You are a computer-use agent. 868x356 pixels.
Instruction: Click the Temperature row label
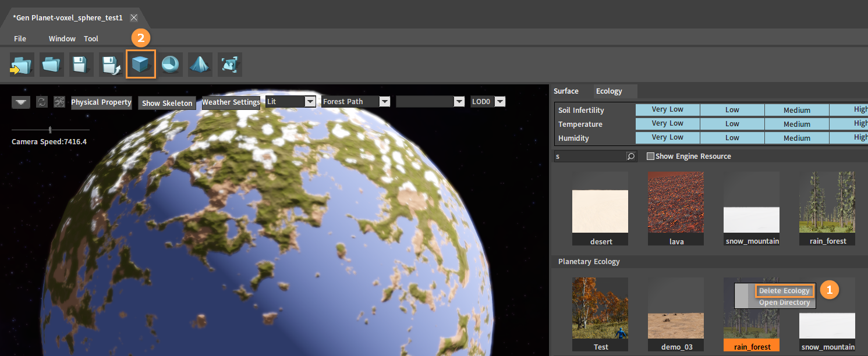tap(580, 124)
